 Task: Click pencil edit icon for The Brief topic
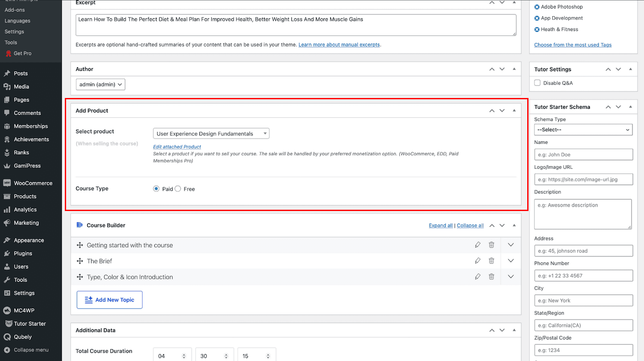pyautogui.click(x=477, y=261)
